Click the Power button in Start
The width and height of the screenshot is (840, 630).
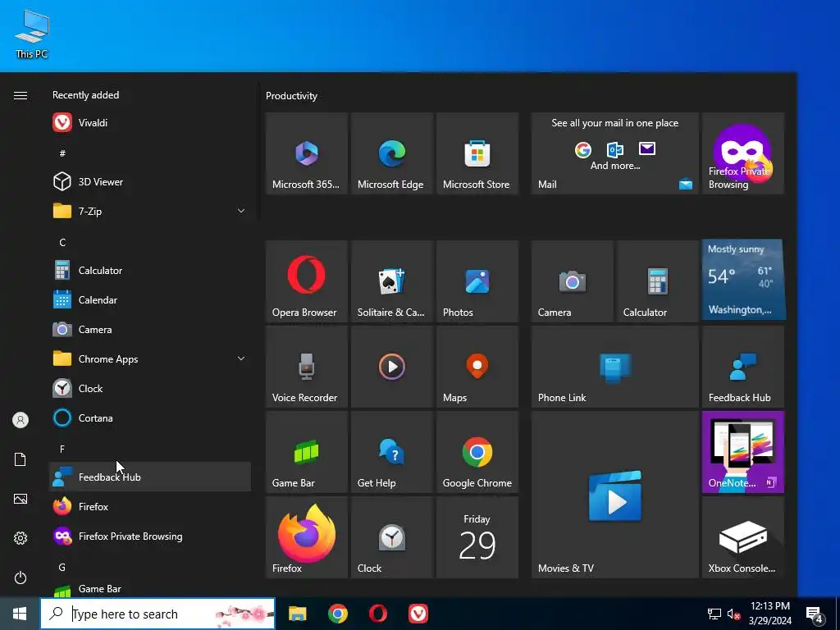tap(21, 577)
